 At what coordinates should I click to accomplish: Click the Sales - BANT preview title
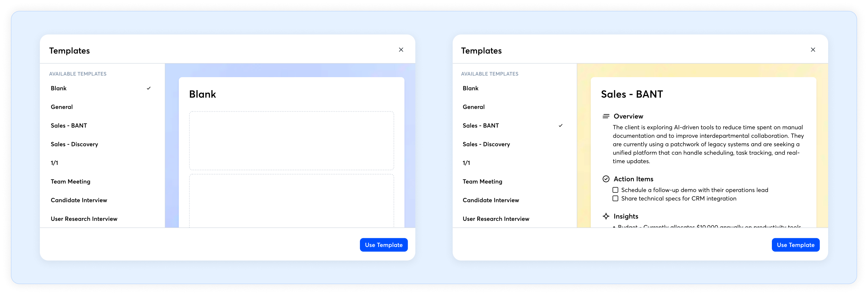tap(632, 94)
